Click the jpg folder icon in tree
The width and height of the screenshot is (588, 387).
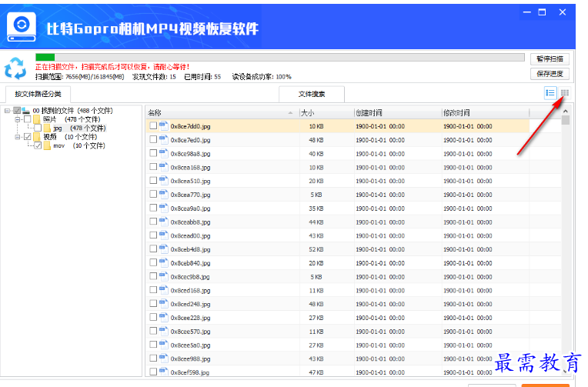47,128
